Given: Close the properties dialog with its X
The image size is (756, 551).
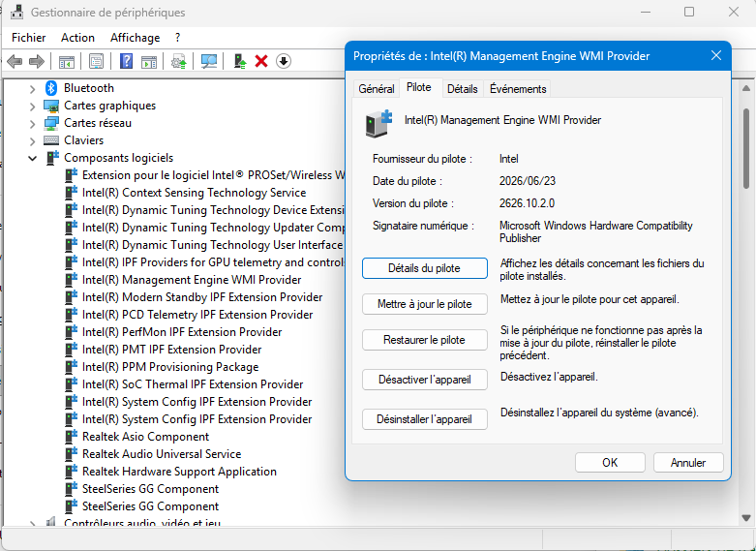Looking at the screenshot, I should pos(716,55).
